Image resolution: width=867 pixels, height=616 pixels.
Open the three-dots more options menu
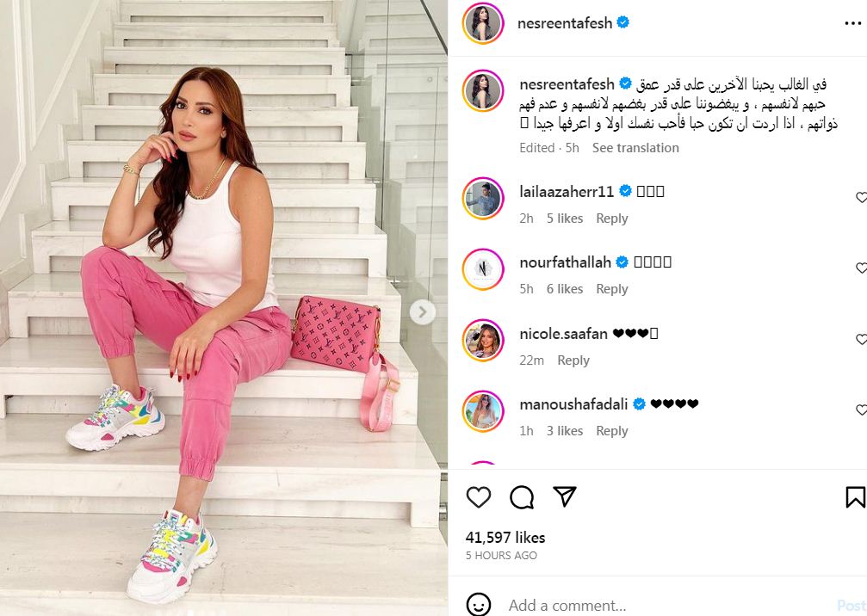point(852,23)
